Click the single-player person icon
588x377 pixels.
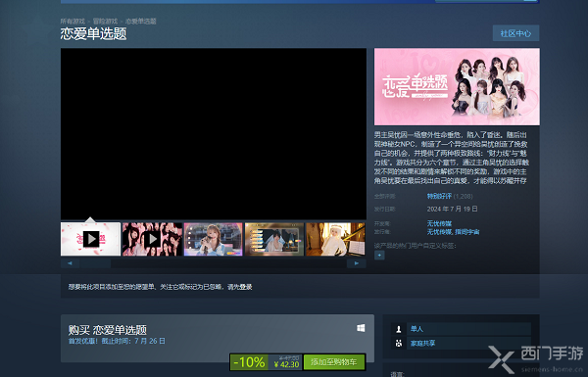pyautogui.click(x=399, y=329)
